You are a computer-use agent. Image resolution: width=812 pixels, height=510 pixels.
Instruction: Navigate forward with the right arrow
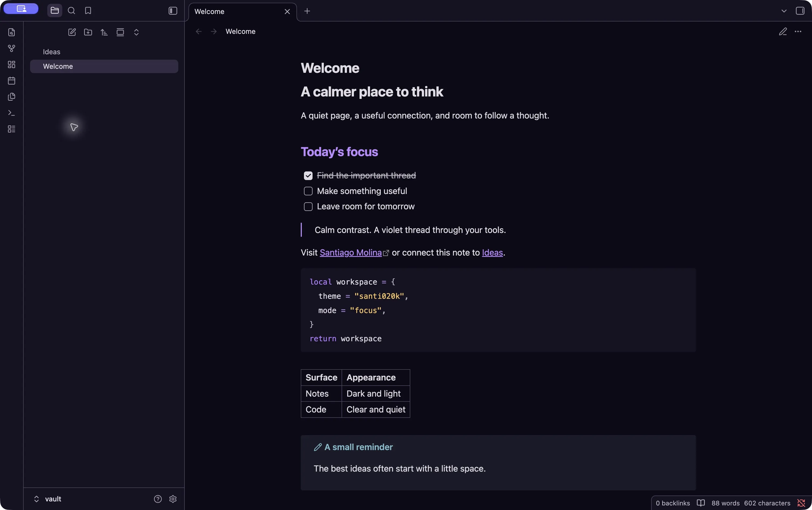[214, 31]
